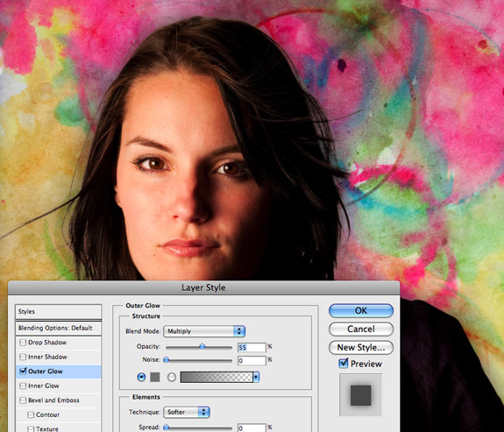The width and height of the screenshot is (504, 432).
Task: Click the glow gradient bar
Action: click(x=217, y=377)
